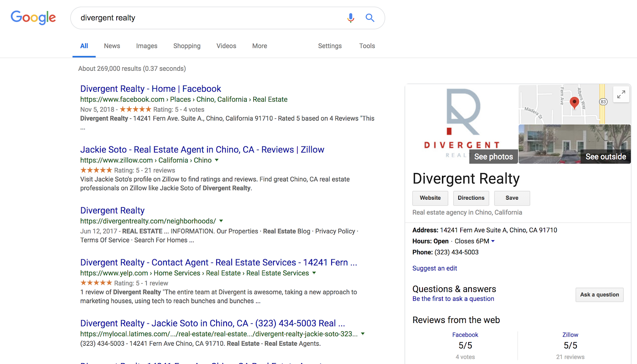Image resolution: width=637 pixels, height=364 pixels.
Task: Expand the map with the fullscreen arrows icon
Action: [621, 94]
